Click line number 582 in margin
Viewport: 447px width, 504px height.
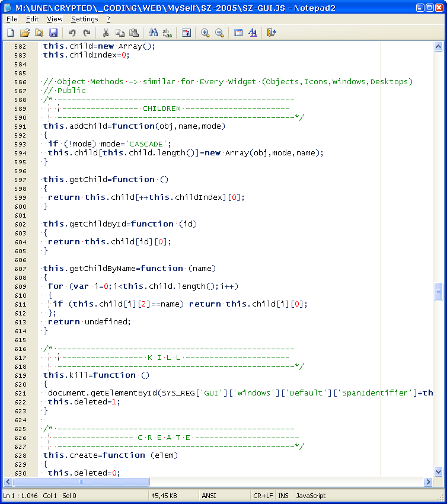click(x=20, y=47)
